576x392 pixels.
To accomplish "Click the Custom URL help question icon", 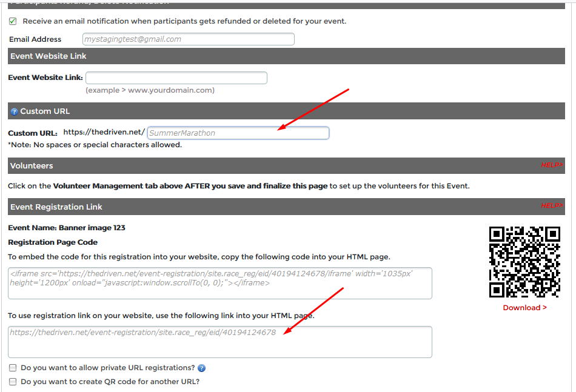I will (14, 111).
